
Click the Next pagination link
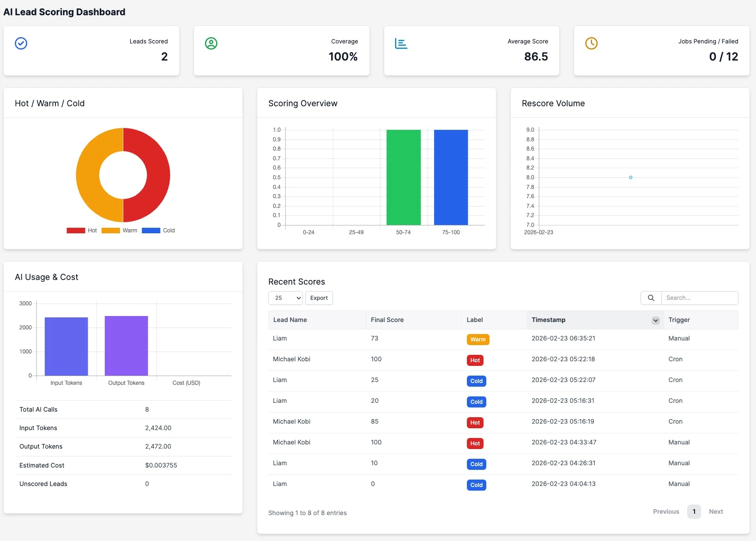click(715, 511)
